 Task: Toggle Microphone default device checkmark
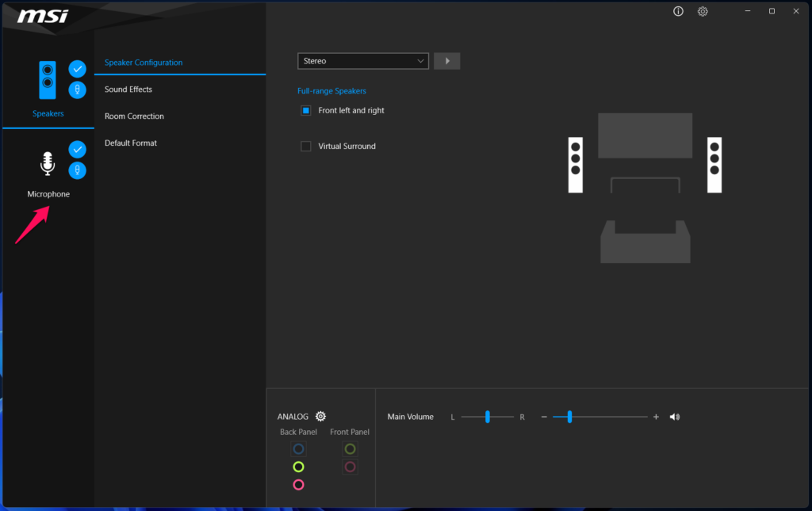pyautogui.click(x=78, y=149)
